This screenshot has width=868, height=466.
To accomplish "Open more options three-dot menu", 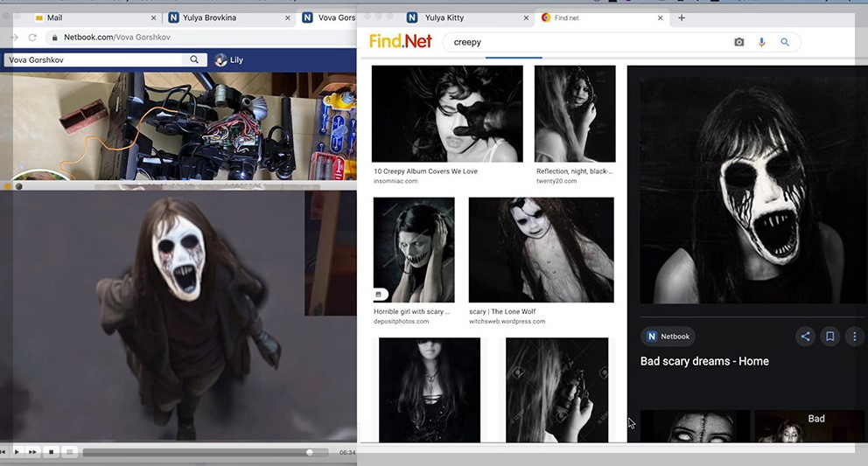I will (x=854, y=337).
